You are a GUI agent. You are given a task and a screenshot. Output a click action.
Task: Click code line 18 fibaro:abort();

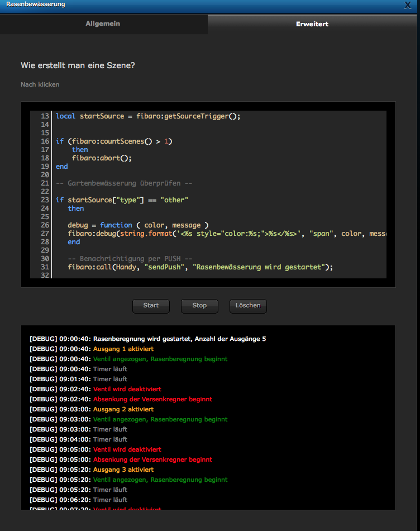pyautogui.click(x=102, y=158)
